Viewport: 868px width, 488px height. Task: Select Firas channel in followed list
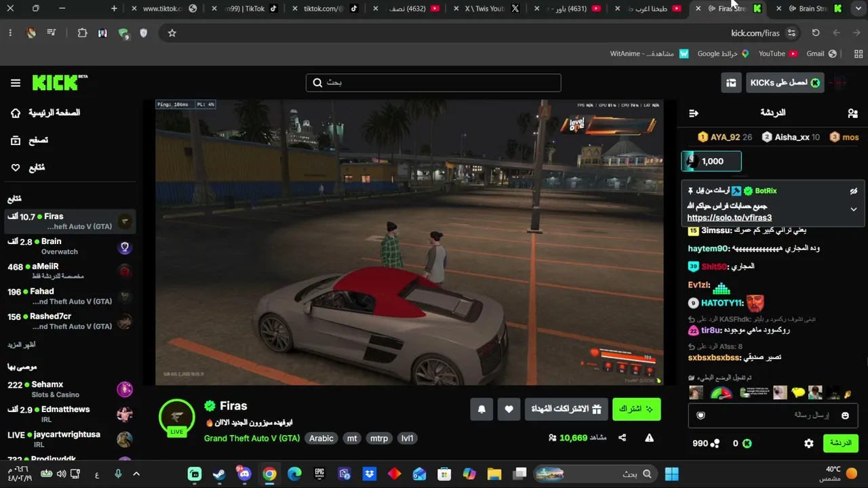70,222
